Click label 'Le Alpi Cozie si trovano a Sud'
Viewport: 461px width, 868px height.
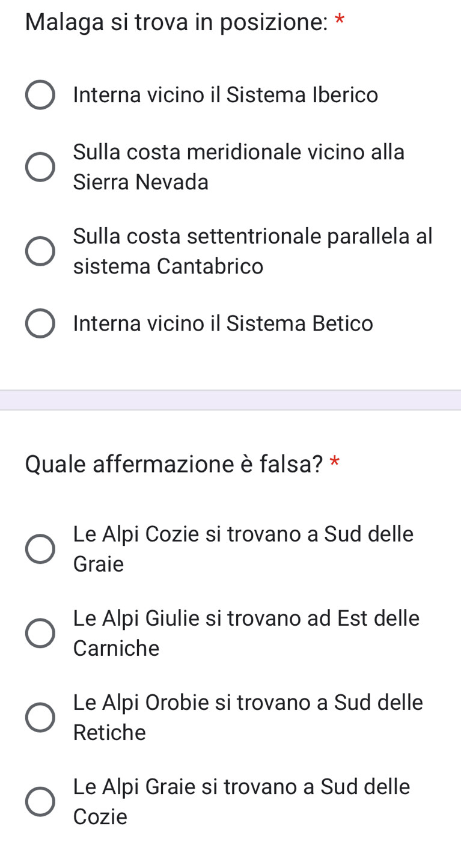click(243, 549)
